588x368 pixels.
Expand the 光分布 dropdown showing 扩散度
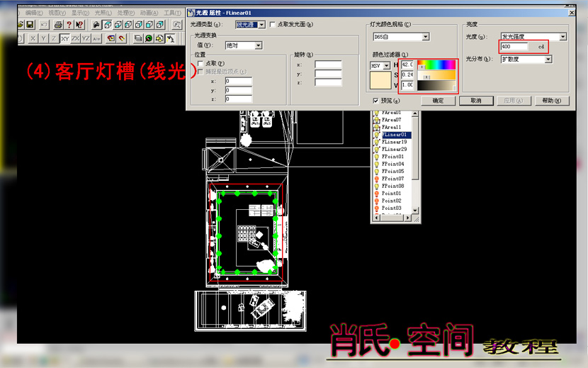(x=548, y=60)
